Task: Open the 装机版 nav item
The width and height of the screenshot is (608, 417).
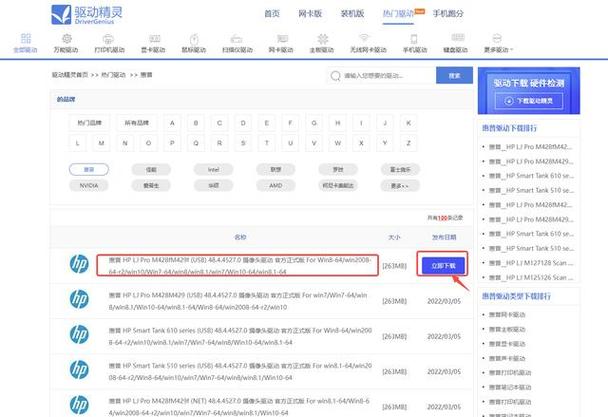Action: 352,14
